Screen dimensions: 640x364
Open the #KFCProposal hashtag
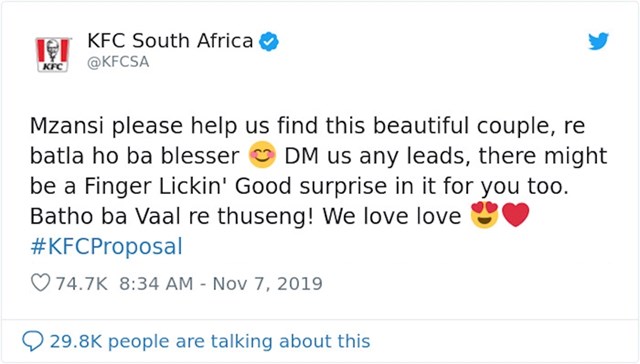tap(107, 246)
